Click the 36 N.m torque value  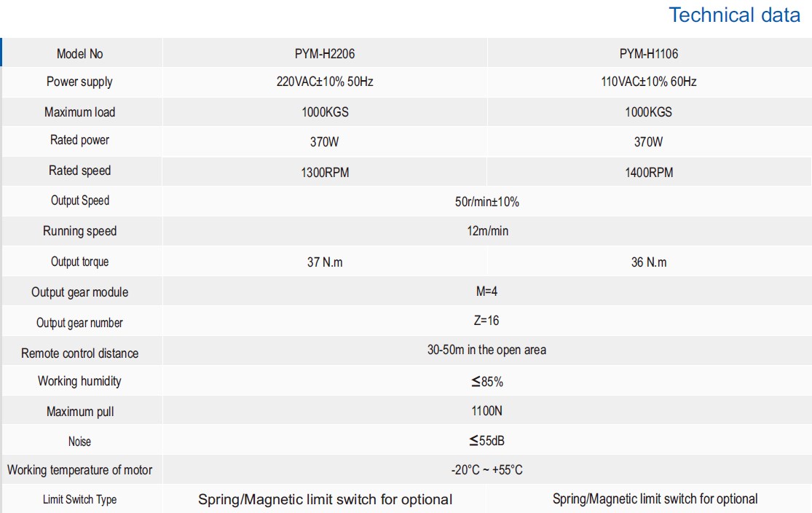[x=648, y=262]
